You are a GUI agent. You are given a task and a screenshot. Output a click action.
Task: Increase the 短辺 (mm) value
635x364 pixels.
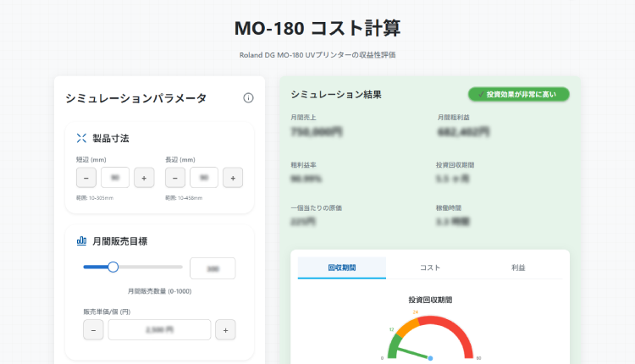144,178
